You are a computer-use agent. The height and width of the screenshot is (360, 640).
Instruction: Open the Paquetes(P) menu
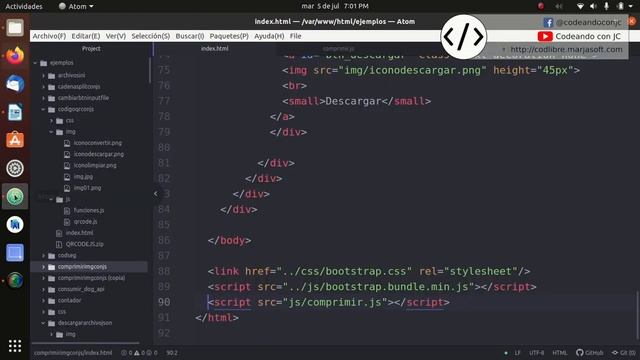229,36
